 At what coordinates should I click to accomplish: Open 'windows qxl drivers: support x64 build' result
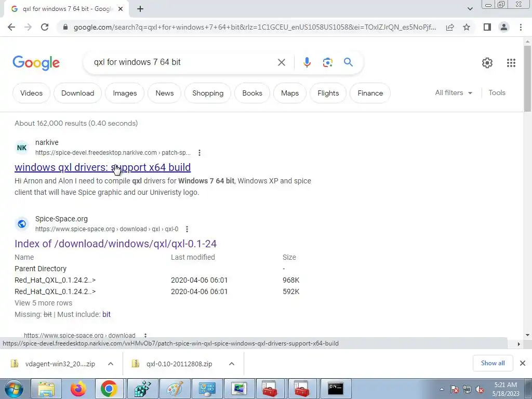click(x=102, y=167)
